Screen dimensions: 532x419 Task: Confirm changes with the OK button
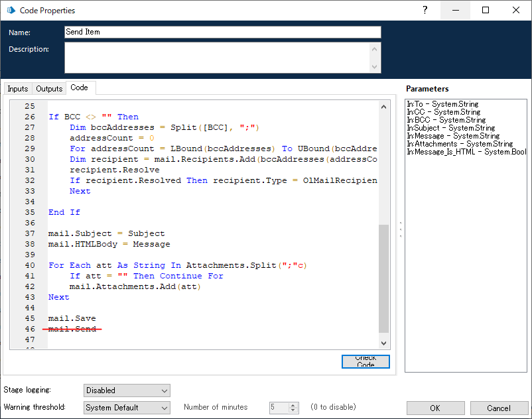point(434,408)
